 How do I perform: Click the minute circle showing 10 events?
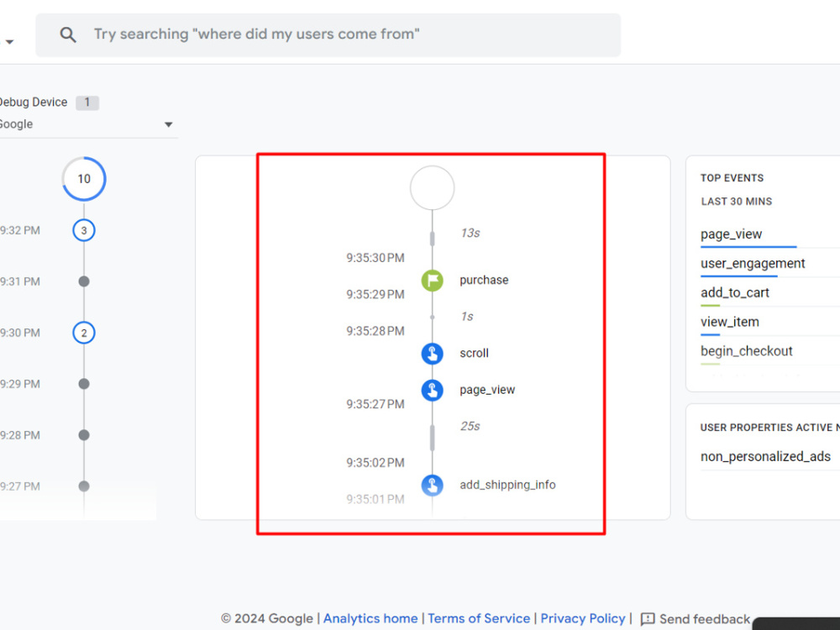[x=84, y=179]
